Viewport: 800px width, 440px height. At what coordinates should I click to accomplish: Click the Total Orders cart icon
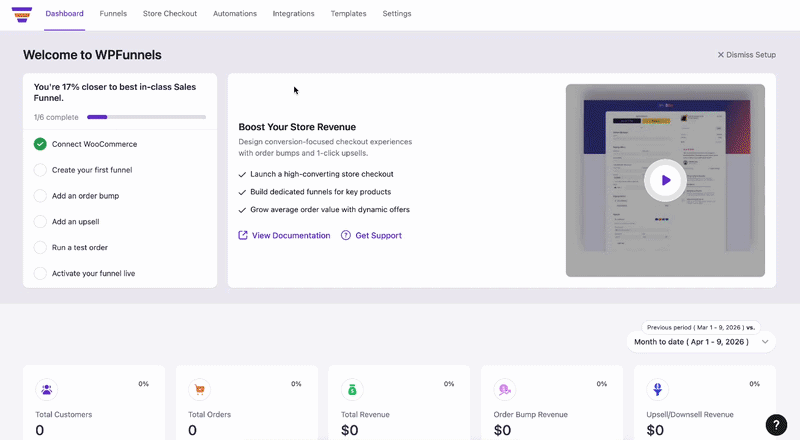[x=199, y=390]
